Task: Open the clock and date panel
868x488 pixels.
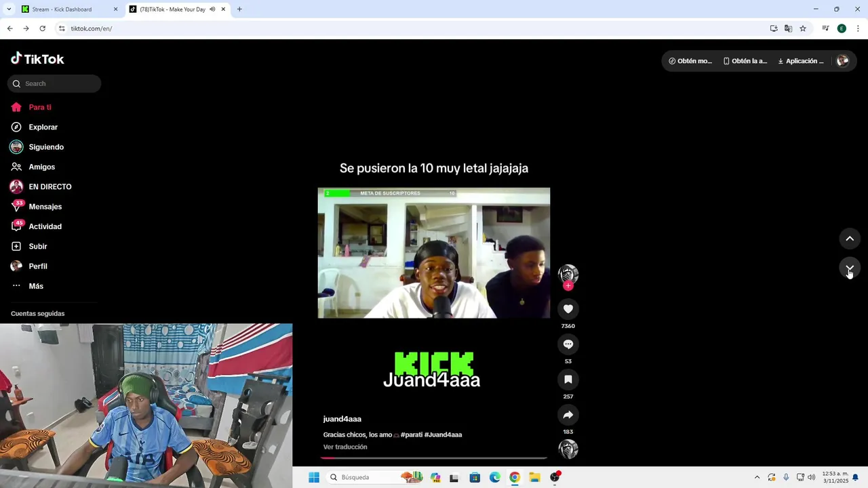Action: (x=835, y=477)
